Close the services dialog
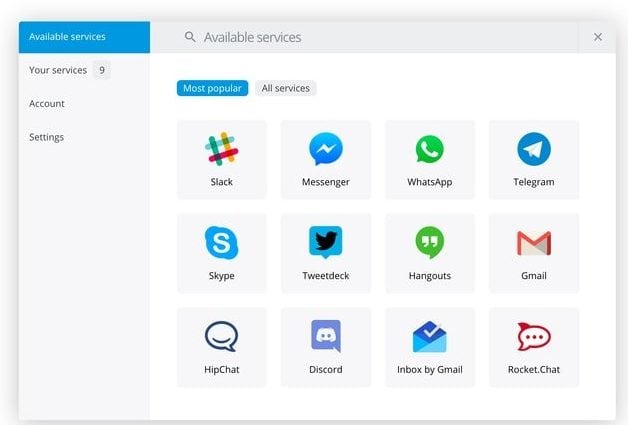The image size is (628, 425). tap(598, 37)
